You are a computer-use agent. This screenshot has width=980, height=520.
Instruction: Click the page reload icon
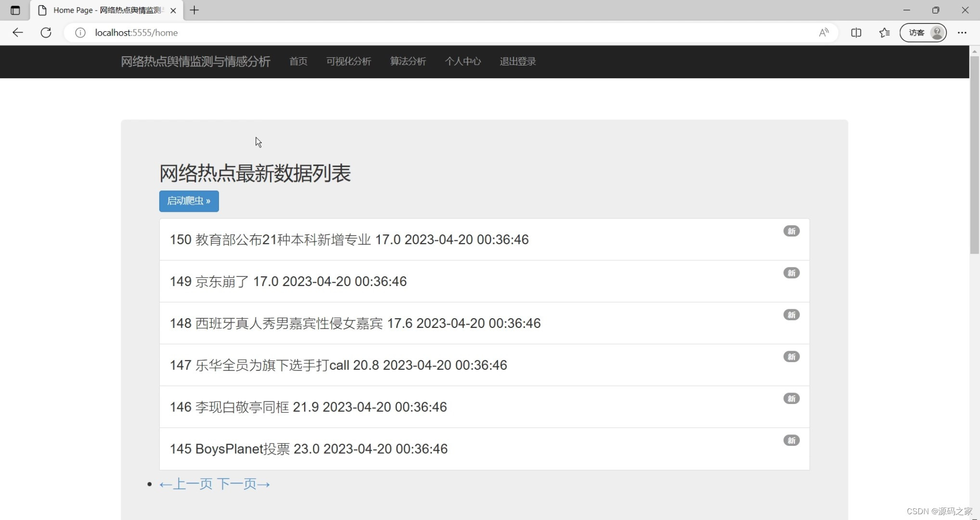click(46, 32)
